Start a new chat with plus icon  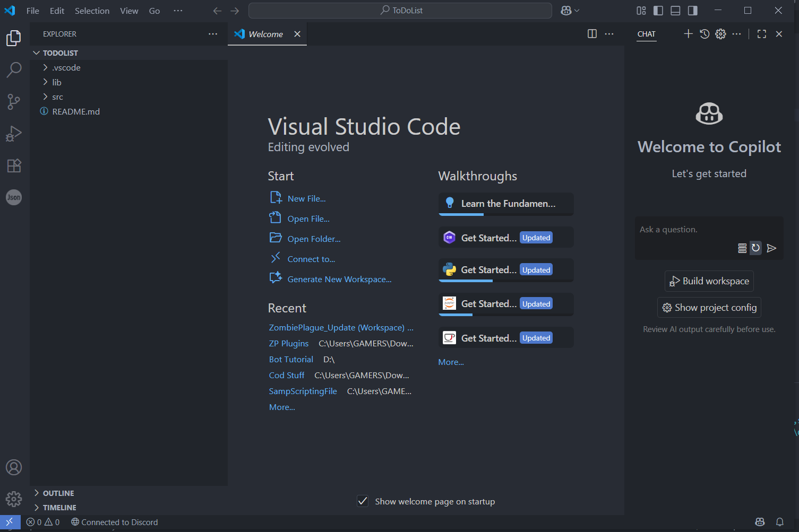pos(688,34)
